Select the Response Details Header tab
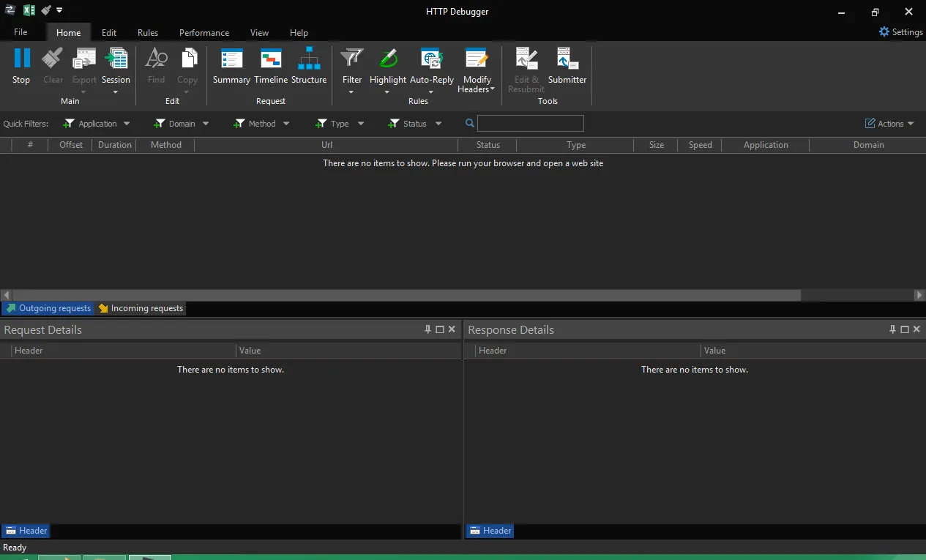The height and width of the screenshot is (560, 926). [x=490, y=531]
